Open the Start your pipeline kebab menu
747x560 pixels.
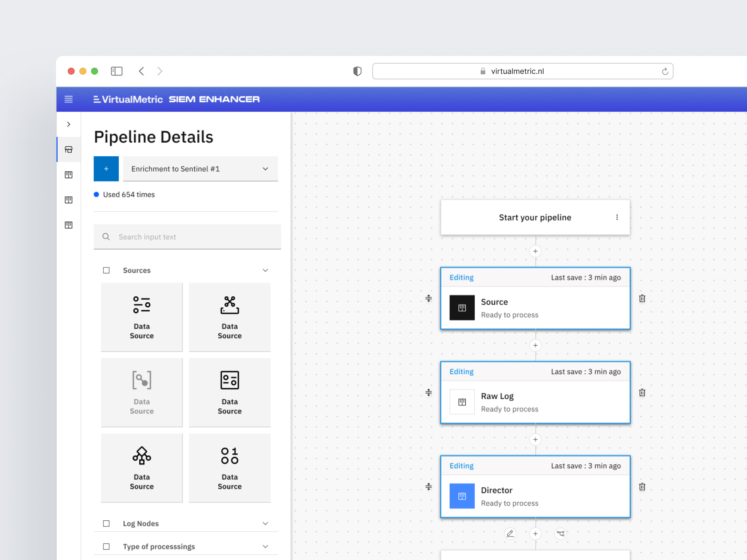[617, 217]
